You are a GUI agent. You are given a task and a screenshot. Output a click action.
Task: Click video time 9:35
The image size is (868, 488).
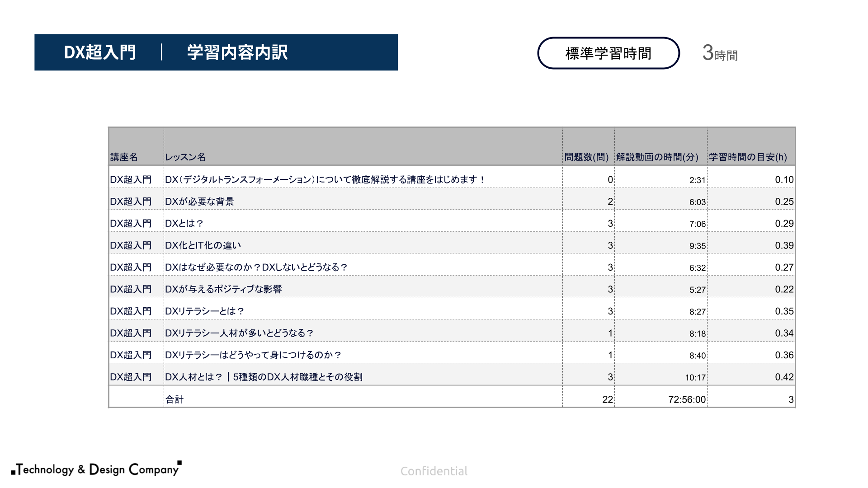pos(698,246)
